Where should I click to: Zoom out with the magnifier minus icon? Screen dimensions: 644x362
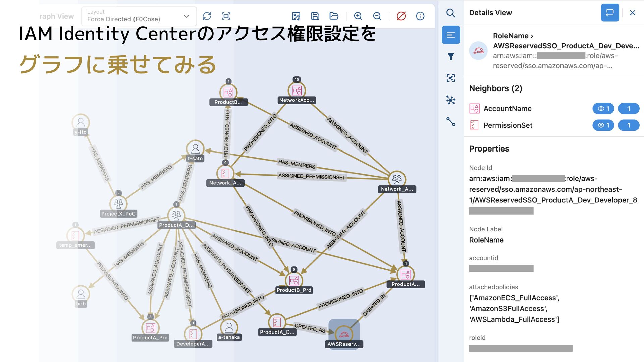[377, 16]
